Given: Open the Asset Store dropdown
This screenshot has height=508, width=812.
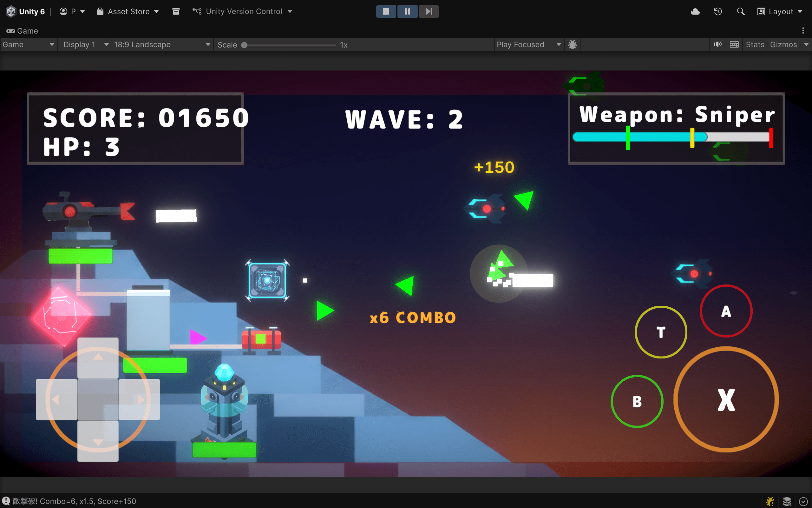Looking at the screenshot, I should pos(128,11).
